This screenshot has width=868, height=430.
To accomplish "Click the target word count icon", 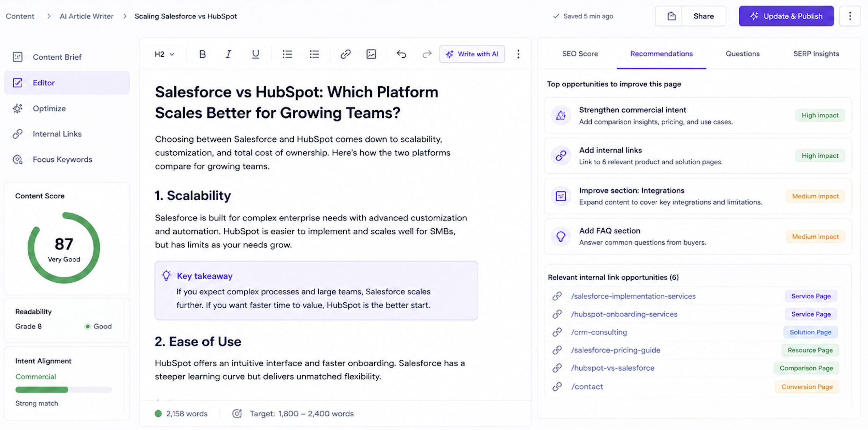I will point(237,414).
